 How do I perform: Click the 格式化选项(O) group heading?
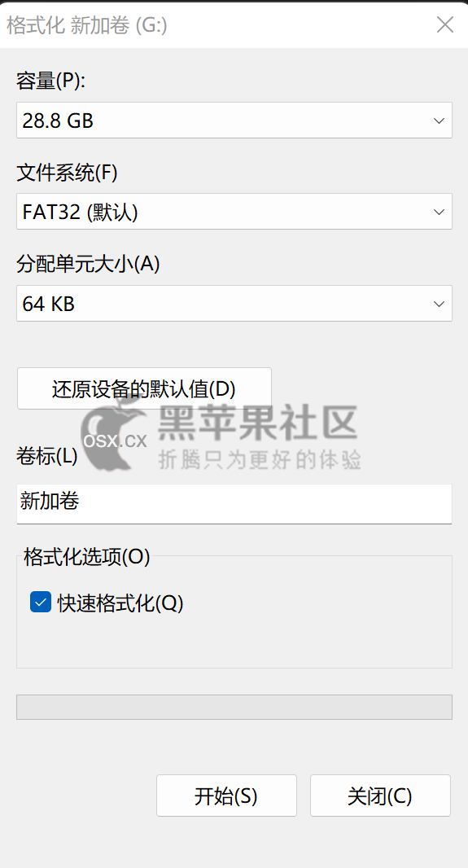pos(87,557)
